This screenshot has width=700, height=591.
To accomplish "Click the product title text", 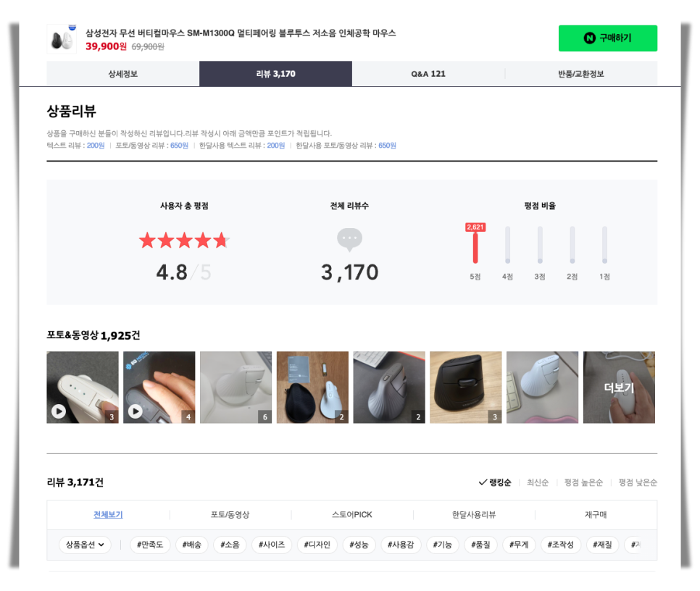I will 241,33.
